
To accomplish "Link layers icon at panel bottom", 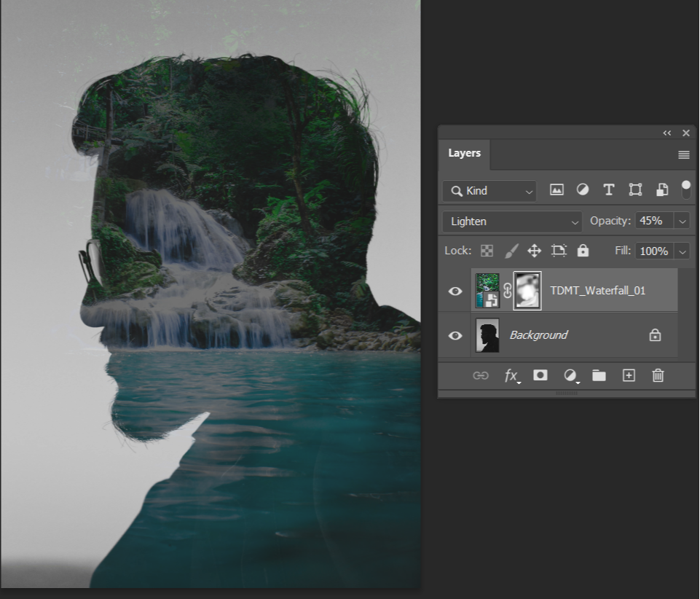I will tap(480, 376).
